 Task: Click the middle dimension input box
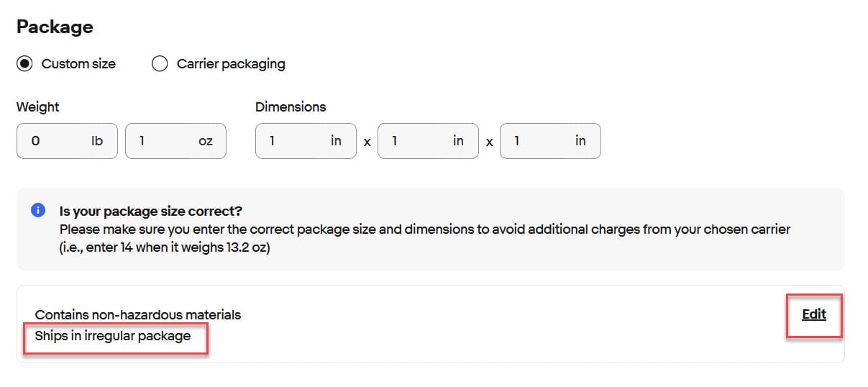pos(417,141)
